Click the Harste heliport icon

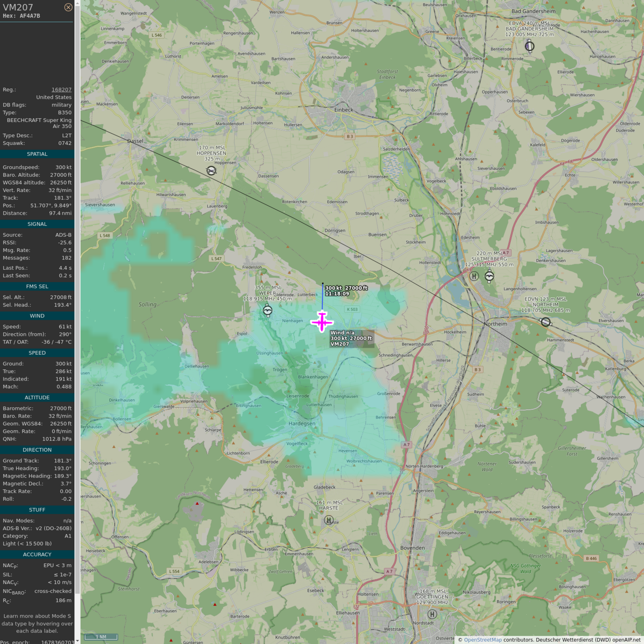[x=329, y=520]
